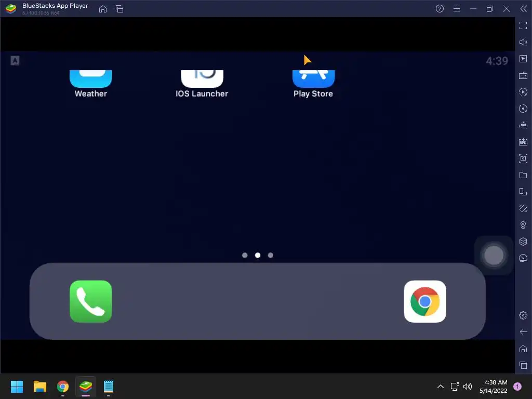Open the multi-instance tabs icon in title bar
Viewport: 532px width, 399px height.
(119, 9)
